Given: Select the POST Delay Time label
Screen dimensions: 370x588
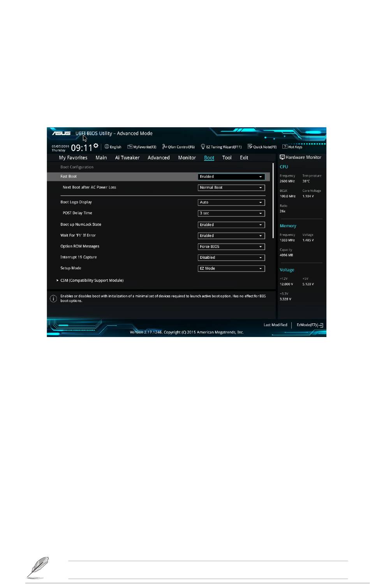Looking at the screenshot, I should 78,213.
